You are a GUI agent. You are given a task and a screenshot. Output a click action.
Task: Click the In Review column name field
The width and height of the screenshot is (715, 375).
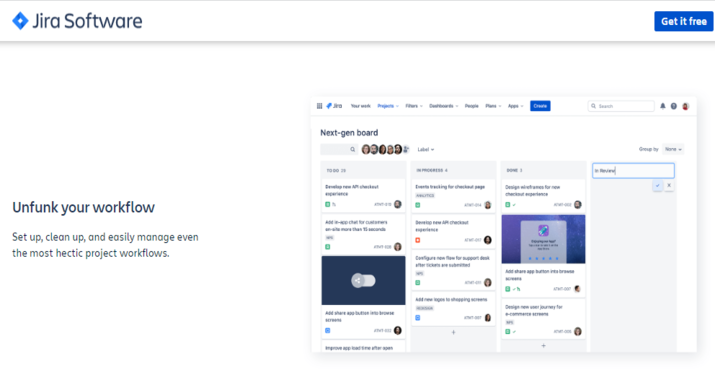[x=633, y=171]
